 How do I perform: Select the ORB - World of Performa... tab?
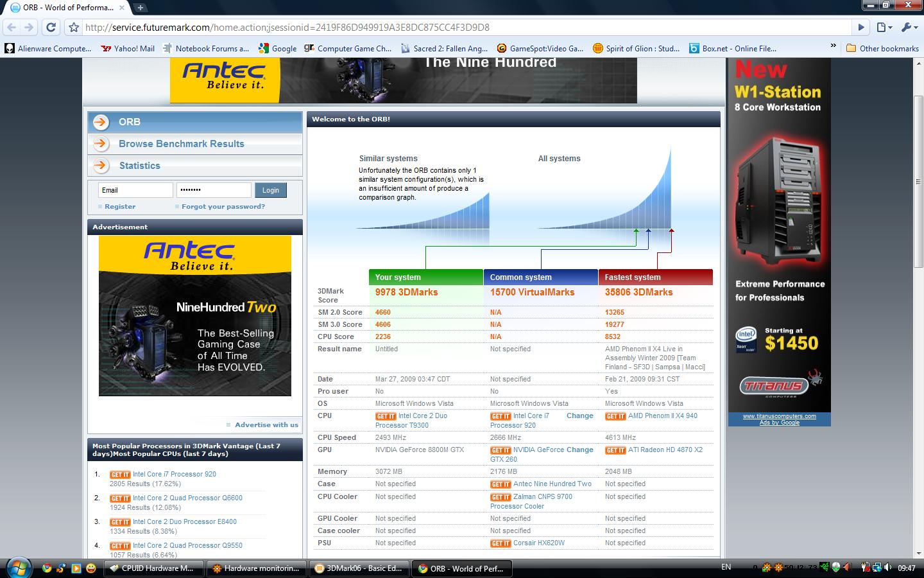click(x=67, y=8)
